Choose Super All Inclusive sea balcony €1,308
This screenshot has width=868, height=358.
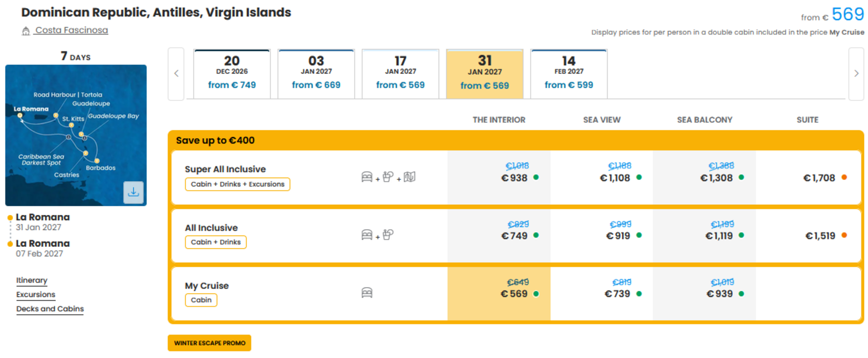click(x=704, y=178)
